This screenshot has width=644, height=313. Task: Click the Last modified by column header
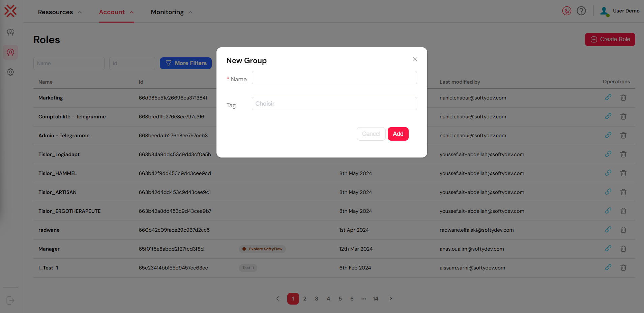coord(460,82)
